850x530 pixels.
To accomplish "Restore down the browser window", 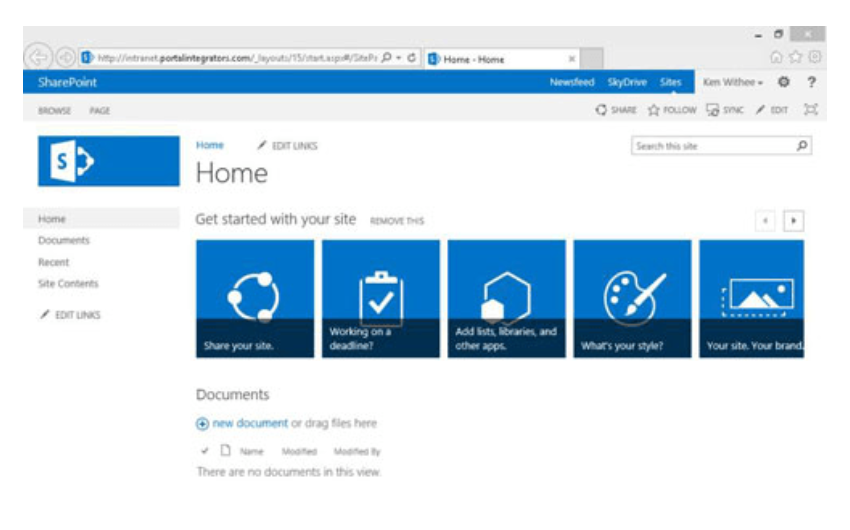I will pyautogui.click(x=778, y=34).
